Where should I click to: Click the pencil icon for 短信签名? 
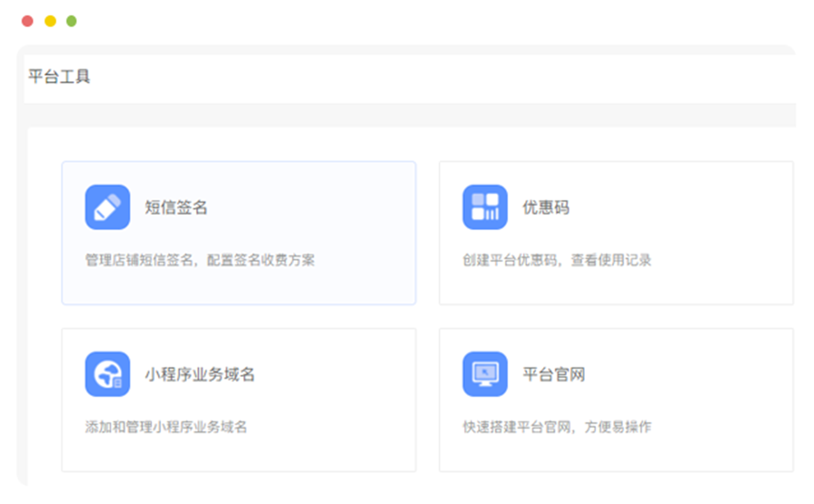(107, 207)
